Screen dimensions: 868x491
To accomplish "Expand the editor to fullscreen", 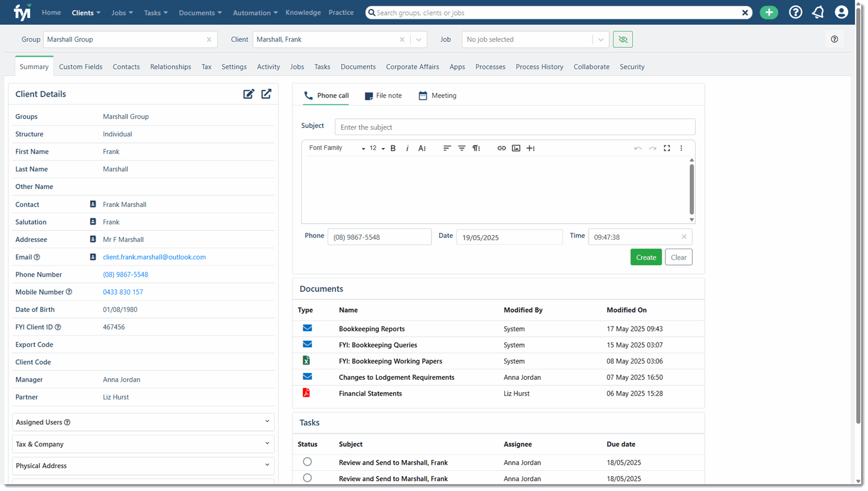I will click(667, 148).
